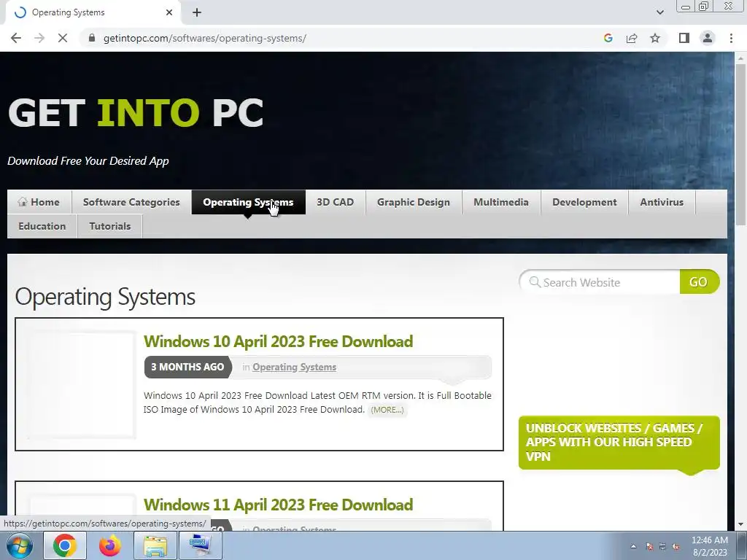Click scrollbar up arrow
Screen dimensions: 747x560
pyautogui.click(x=740, y=58)
